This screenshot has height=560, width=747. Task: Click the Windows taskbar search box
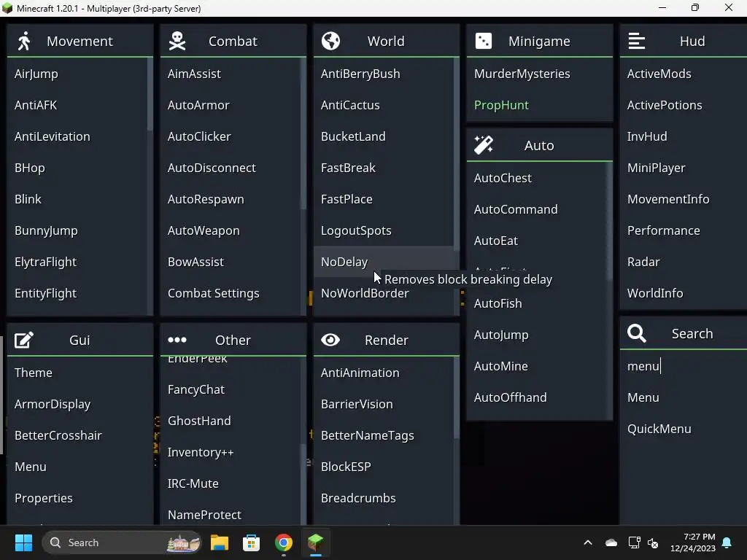(122, 542)
